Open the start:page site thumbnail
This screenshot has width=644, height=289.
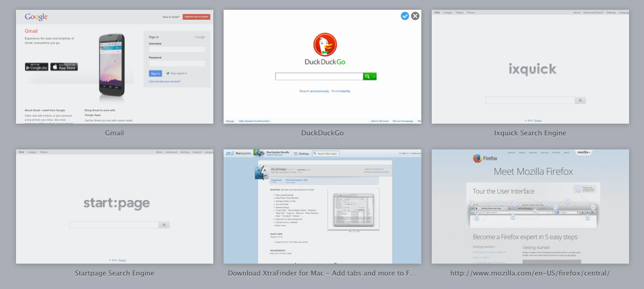(x=114, y=207)
